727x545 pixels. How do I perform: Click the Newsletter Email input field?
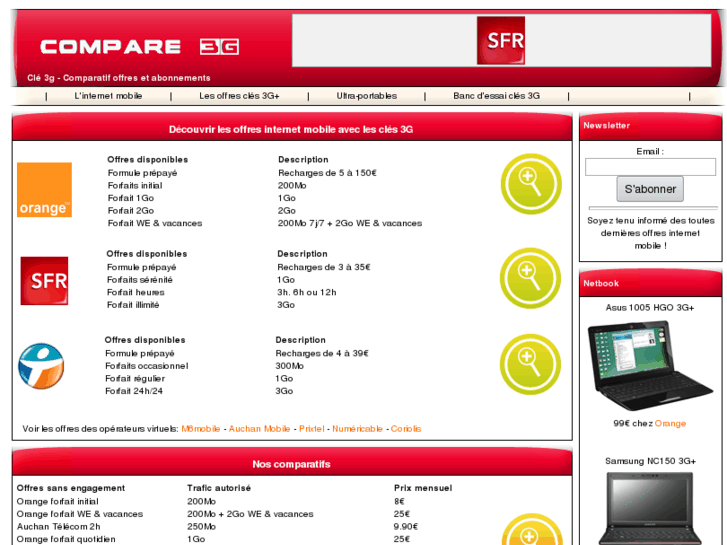click(650, 167)
